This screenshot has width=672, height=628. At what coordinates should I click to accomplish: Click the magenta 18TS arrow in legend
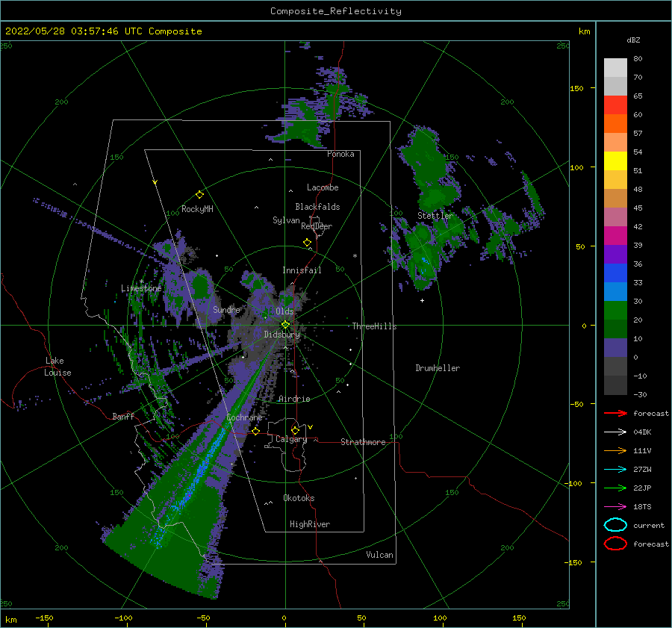[615, 507]
